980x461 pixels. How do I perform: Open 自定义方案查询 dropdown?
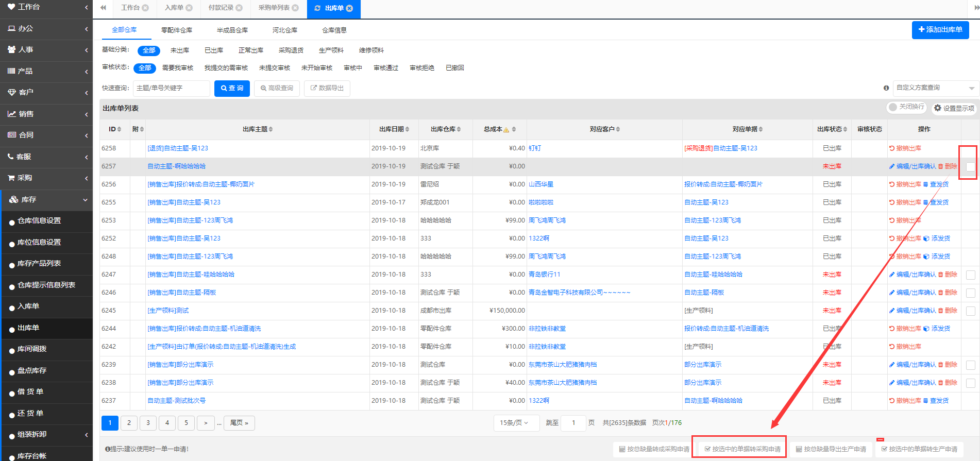point(936,88)
